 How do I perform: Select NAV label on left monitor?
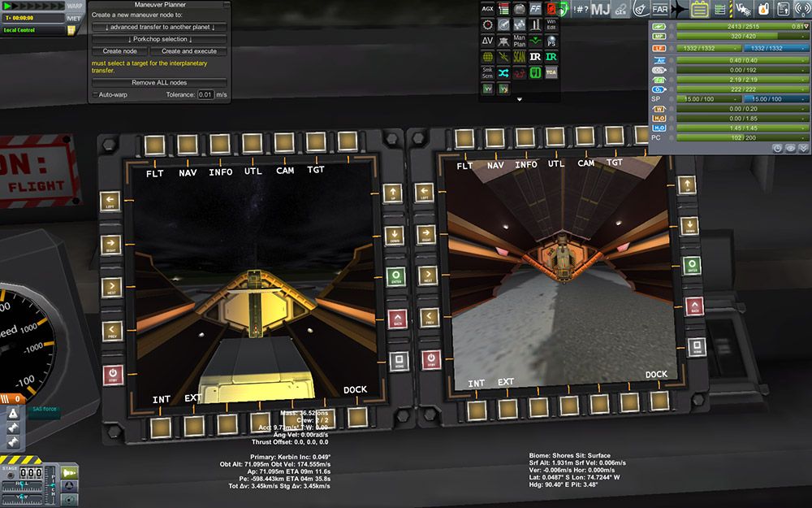pyautogui.click(x=188, y=172)
